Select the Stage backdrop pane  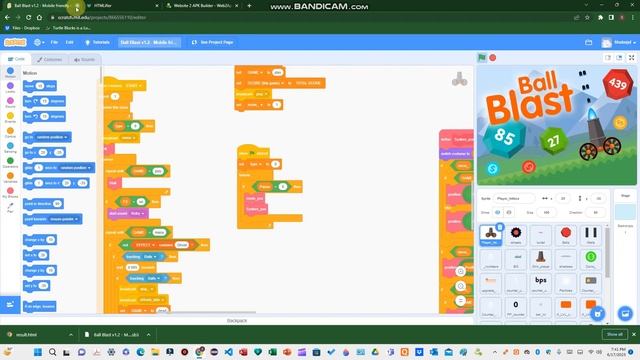[x=625, y=213]
